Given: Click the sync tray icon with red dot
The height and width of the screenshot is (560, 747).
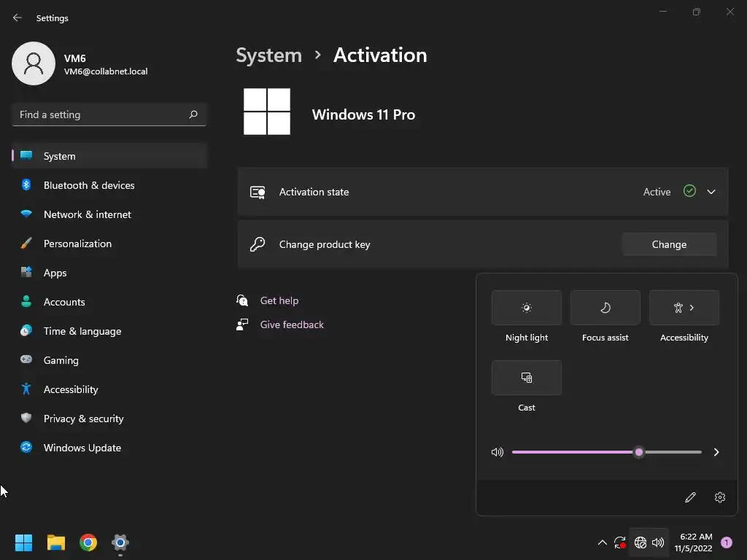Looking at the screenshot, I should [x=620, y=542].
